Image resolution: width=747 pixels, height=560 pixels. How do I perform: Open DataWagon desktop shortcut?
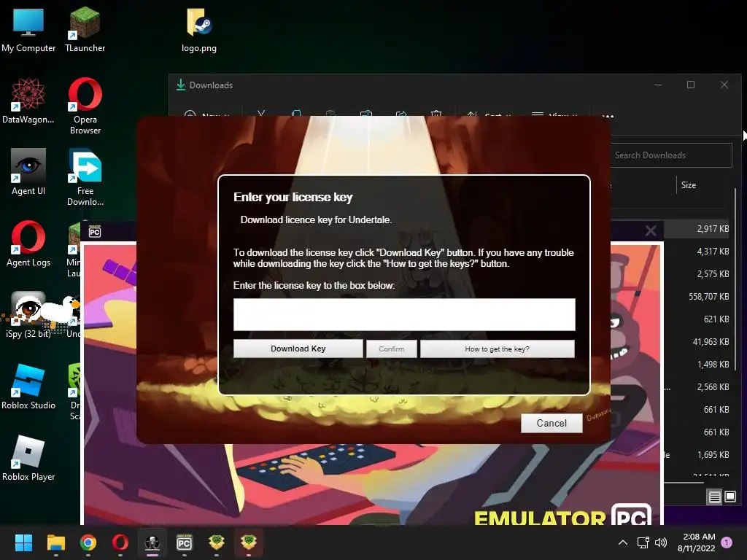tap(28, 101)
